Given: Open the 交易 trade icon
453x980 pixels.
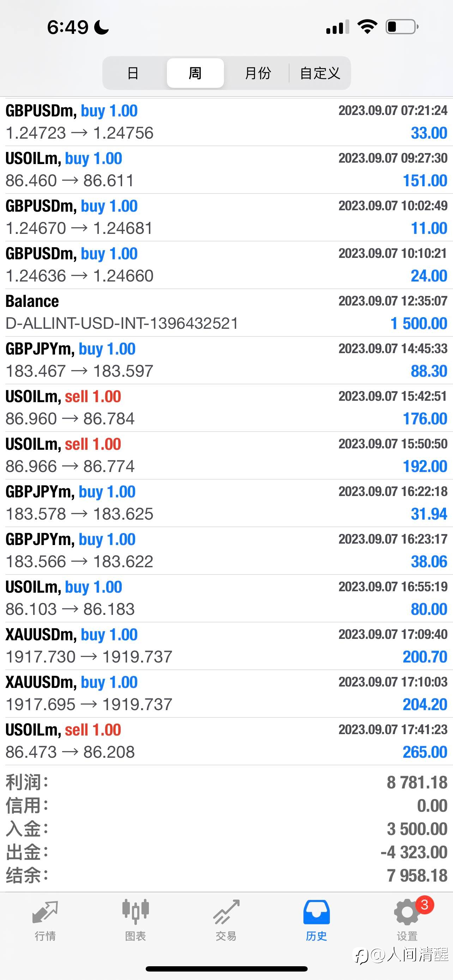Looking at the screenshot, I should pos(226,912).
